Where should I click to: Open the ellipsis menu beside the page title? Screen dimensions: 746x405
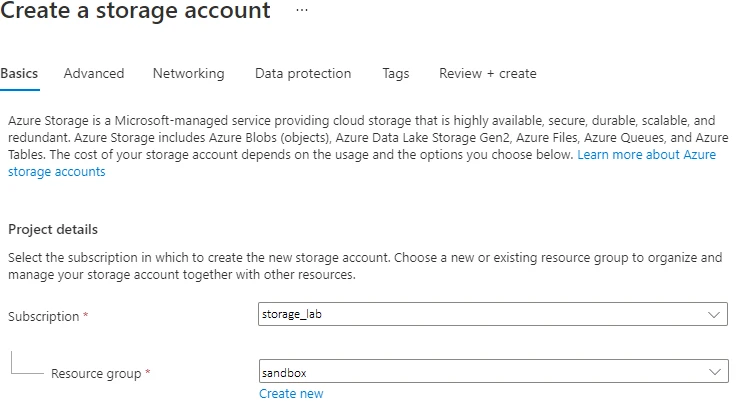(302, 10)
